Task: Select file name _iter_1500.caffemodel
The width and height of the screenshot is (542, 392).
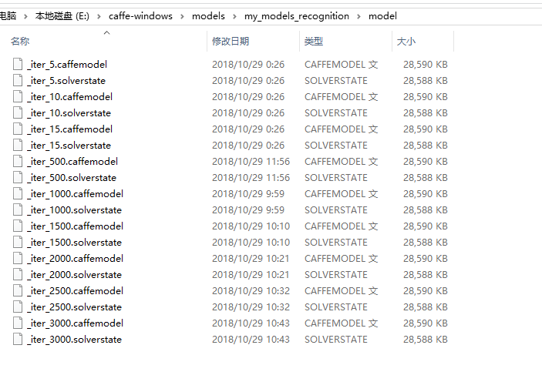Action: pos(76,226)
